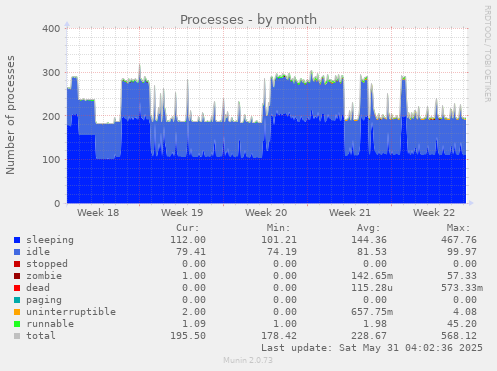This screenshot has width=497, height=371.
Task: Click sleeping average value 144.36
Action: [x=369, y=240]
